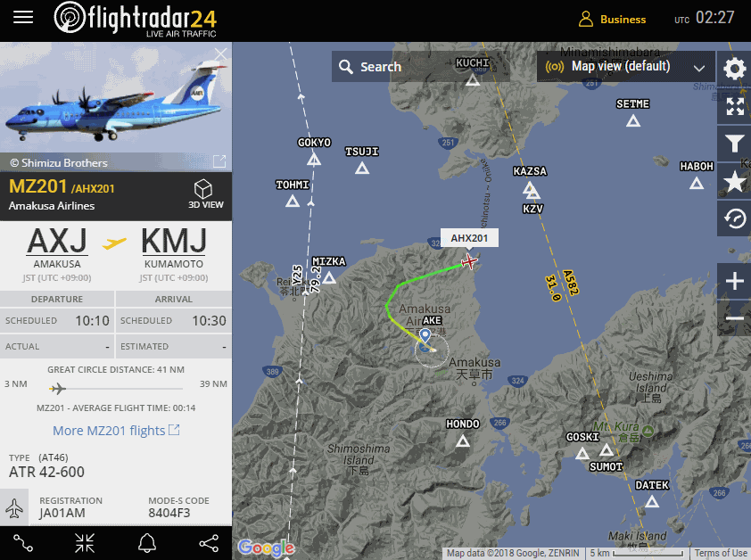Open the hamburger main menu

click(x=23, y=18)
